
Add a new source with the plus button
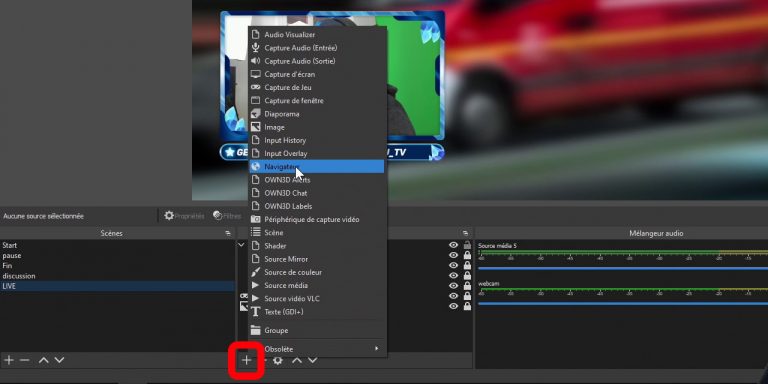[x=246, y=360]
